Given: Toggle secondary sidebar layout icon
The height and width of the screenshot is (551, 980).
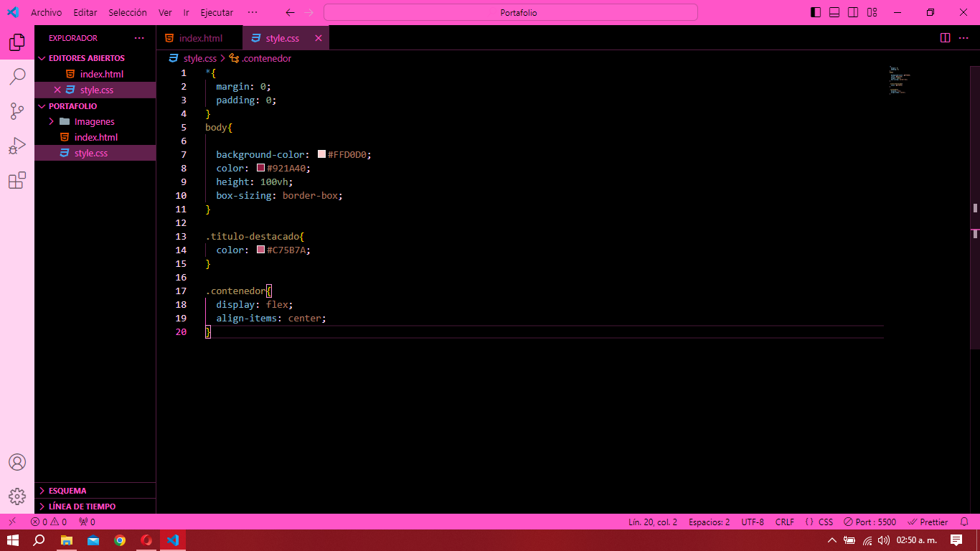Looking at the screenshot, I should click(x=853, y=12).
